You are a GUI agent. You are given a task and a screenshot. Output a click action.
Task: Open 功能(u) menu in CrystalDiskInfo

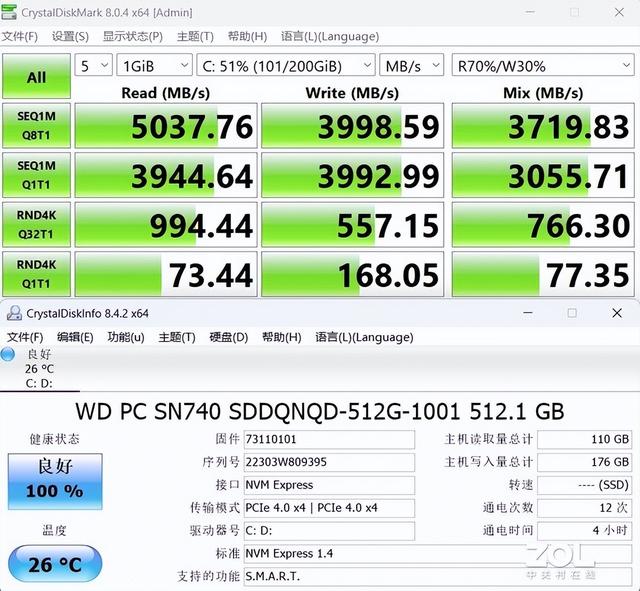(126, 337)
